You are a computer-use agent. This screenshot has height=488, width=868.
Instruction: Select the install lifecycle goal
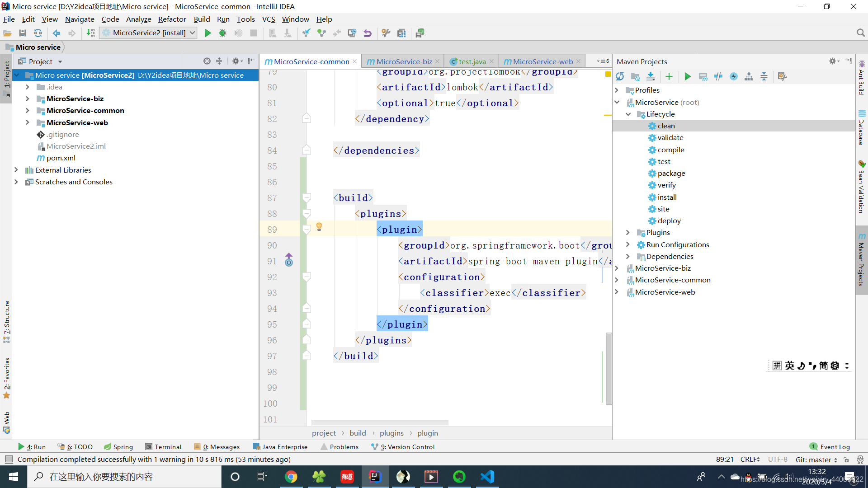[667, 197]
